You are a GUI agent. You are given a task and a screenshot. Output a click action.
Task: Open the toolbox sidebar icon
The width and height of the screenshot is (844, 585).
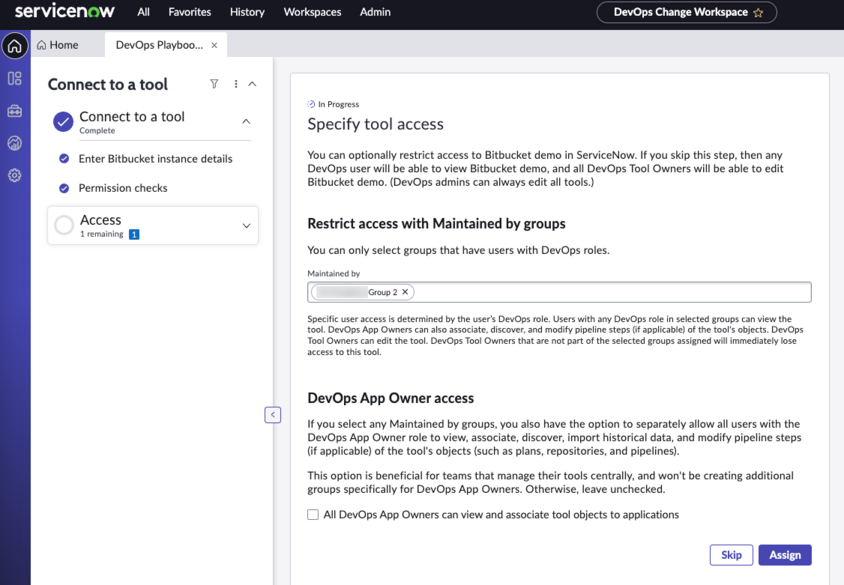click(15, 111)
